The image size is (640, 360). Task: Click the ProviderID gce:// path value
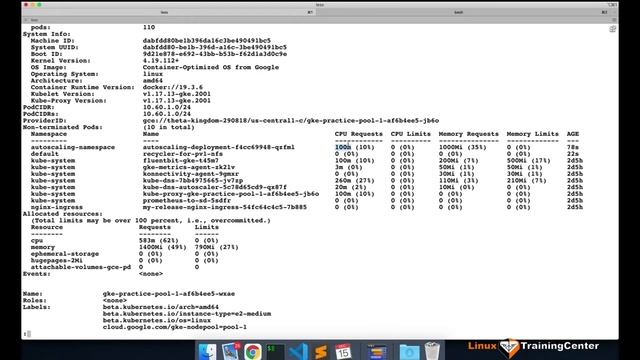tap(291, 120)
